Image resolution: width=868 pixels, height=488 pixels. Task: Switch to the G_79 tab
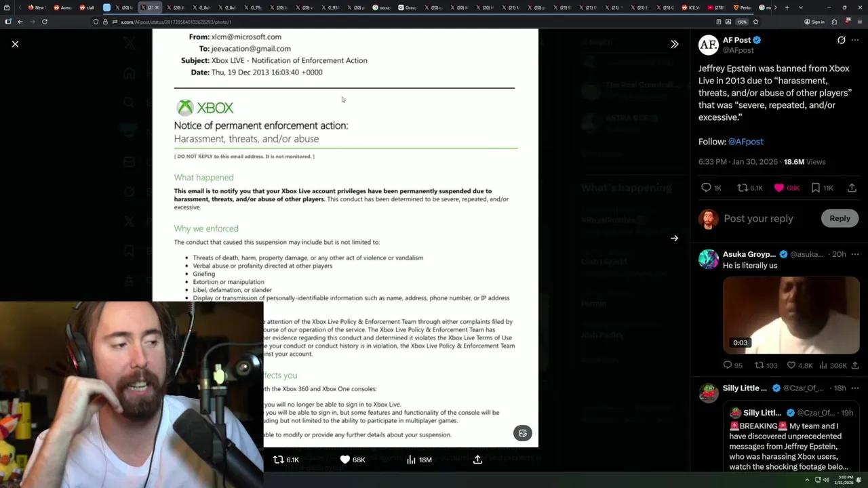(253, 7)
